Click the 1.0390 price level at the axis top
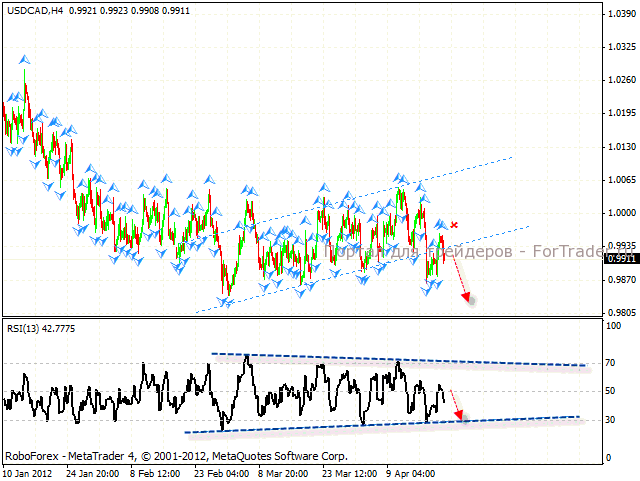640x481 pixels. (x=619, y=13)
